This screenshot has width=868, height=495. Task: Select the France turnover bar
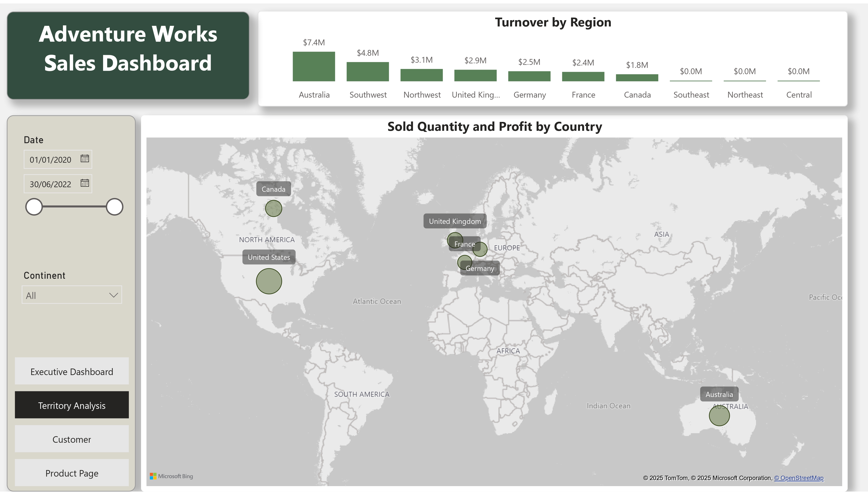(x=583, y=77)
